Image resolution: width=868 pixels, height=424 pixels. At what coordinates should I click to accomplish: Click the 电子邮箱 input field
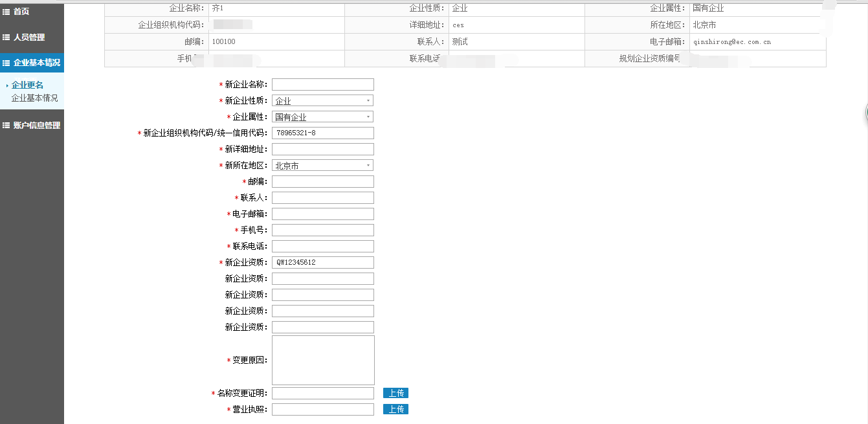coord(322,214)
